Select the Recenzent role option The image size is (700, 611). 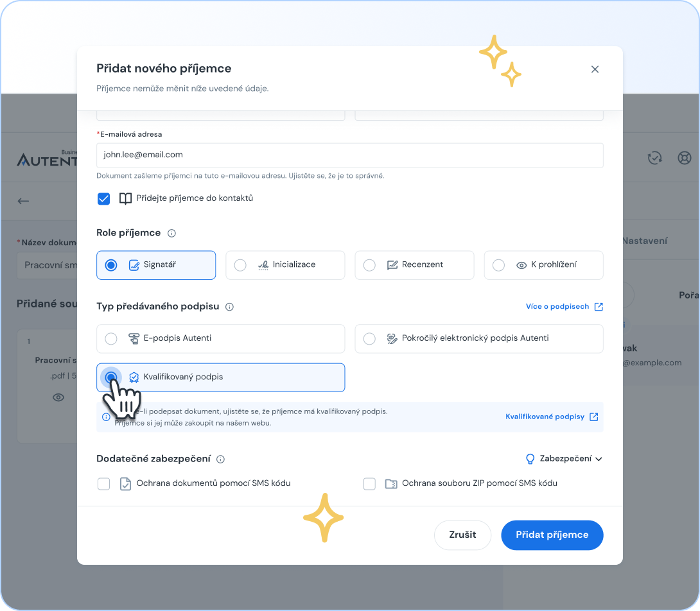coord(414,265)
